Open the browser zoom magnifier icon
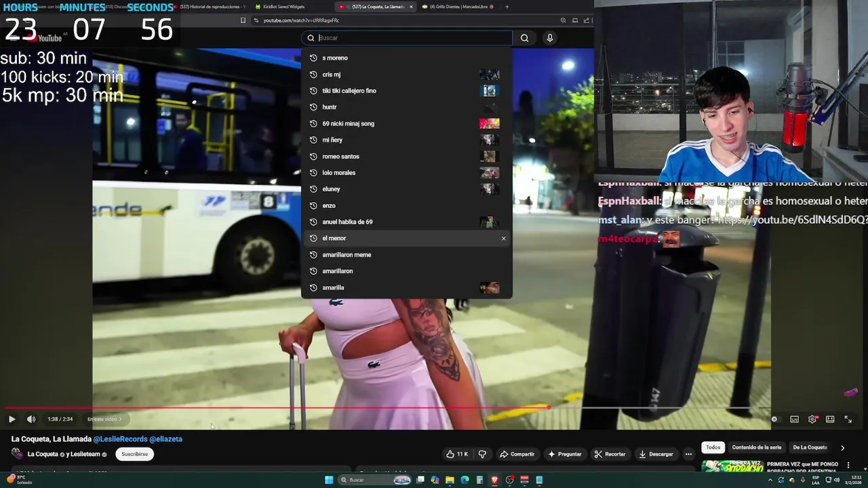Screen dimensions: 868x488 click(564, 20)
